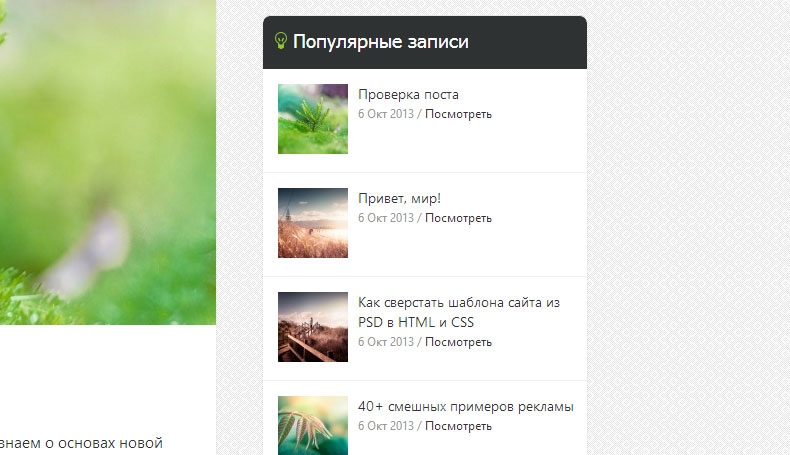Screen dimensions: 790x455
Task: Click Посмотреть under Проверка поста
Action: [458, 114]
